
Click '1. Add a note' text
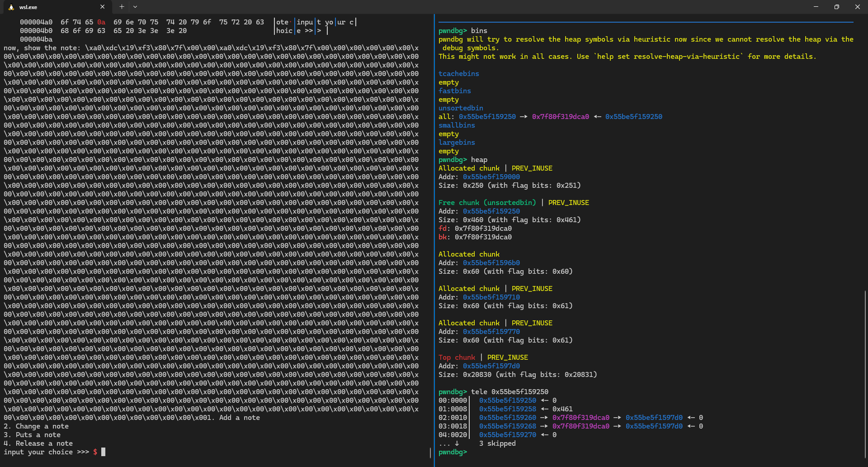pos(233,418)
